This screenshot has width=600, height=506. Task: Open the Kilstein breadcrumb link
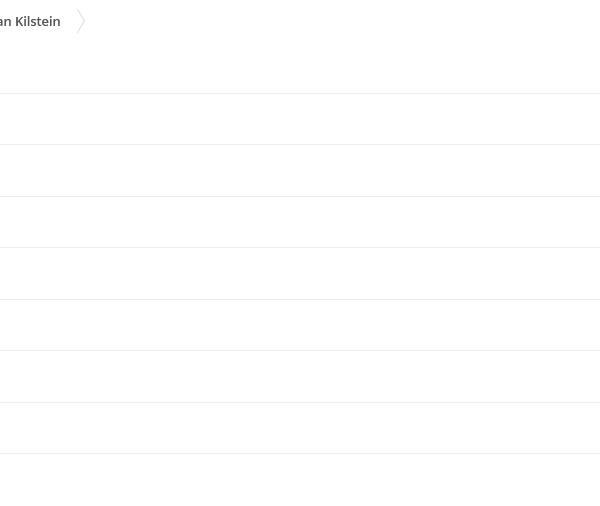tap(30, 21)
